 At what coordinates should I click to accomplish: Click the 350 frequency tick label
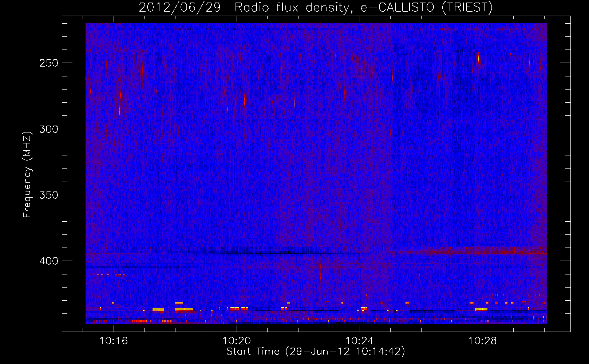[48, 195]
